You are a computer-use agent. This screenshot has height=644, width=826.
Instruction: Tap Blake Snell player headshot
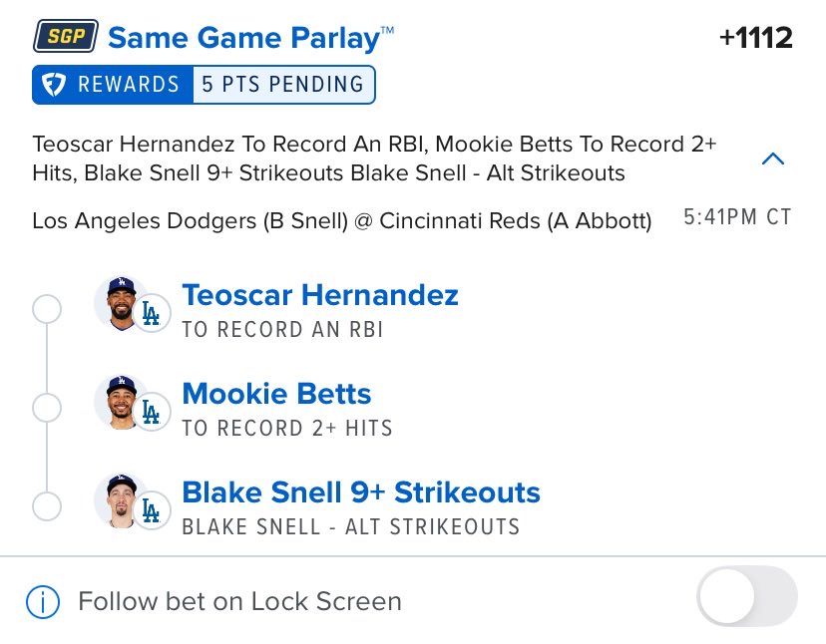click(x=121, y=500)
